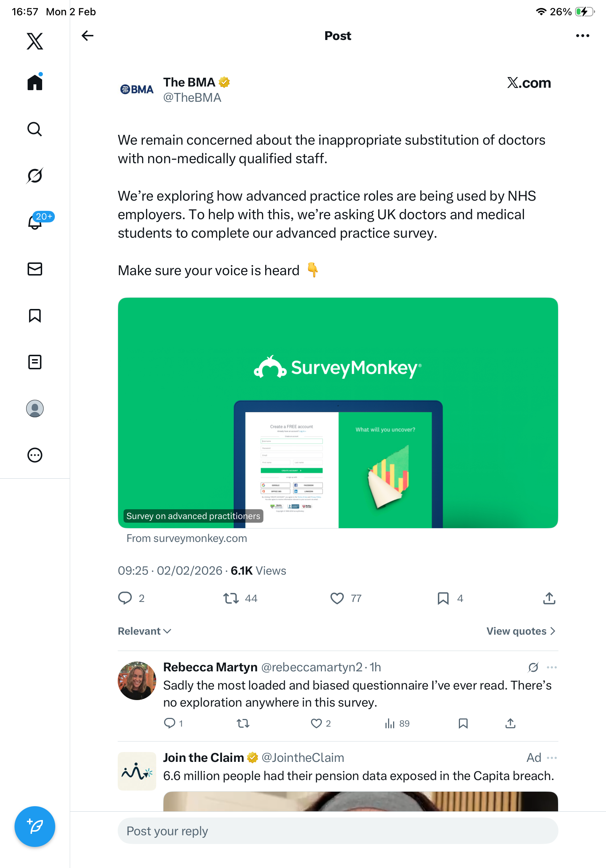
Task: Open Notifications bell with 20+ badge
Action: 36,222
